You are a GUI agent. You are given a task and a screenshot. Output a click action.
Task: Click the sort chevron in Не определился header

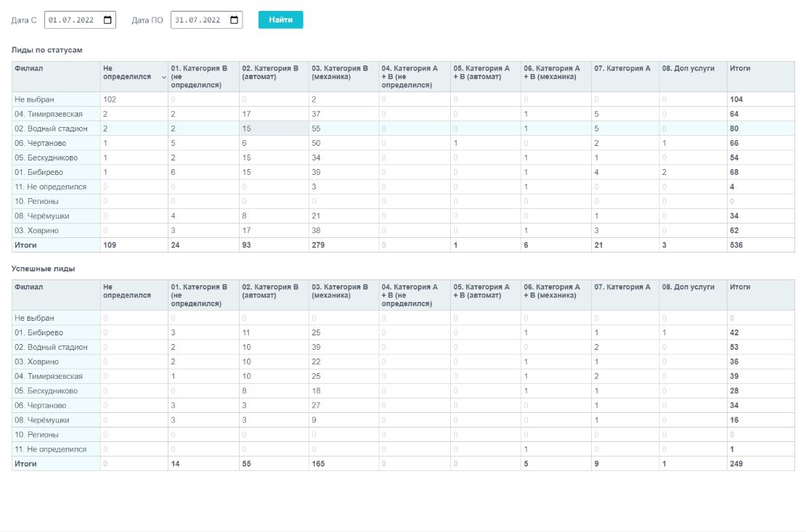(x=163, y=77)
